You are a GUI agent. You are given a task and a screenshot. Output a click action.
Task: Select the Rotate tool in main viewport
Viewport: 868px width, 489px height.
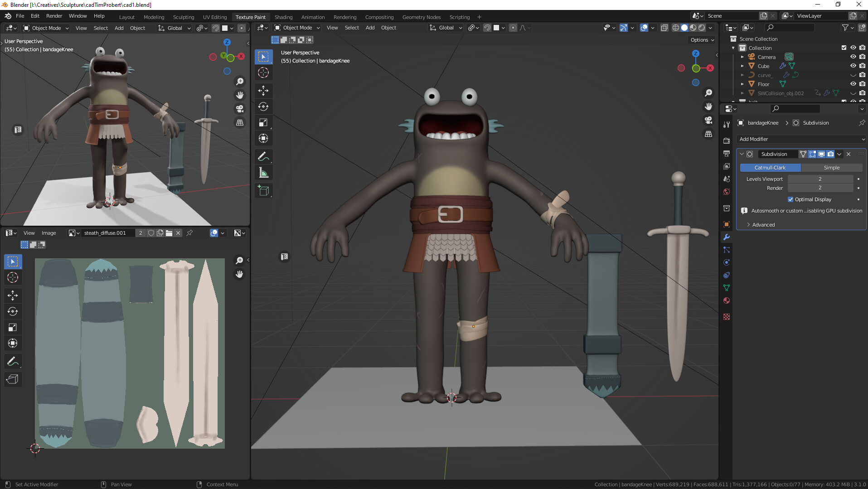(263, 107)
